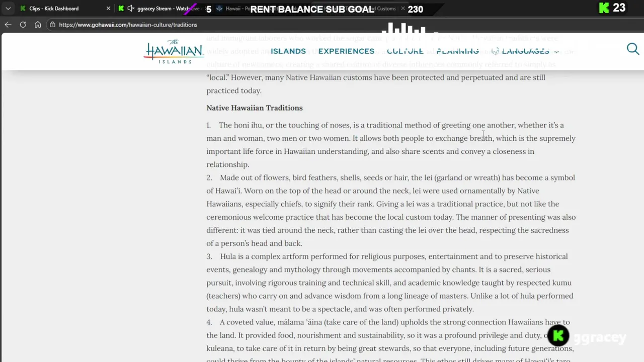Open the CULTURE menu
This screenshot has height=362, width=644.
[405, 51]
